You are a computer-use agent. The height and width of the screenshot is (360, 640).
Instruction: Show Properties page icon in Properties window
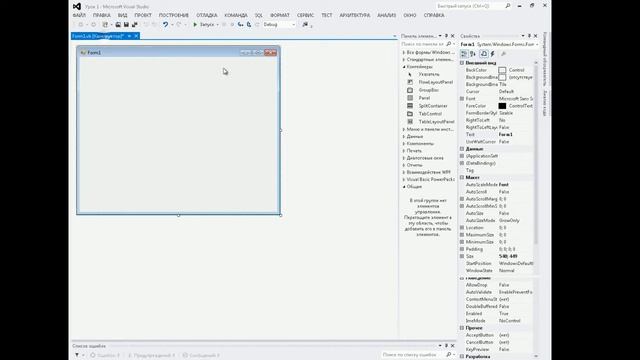pyautogui.click(x=484, y=54)
